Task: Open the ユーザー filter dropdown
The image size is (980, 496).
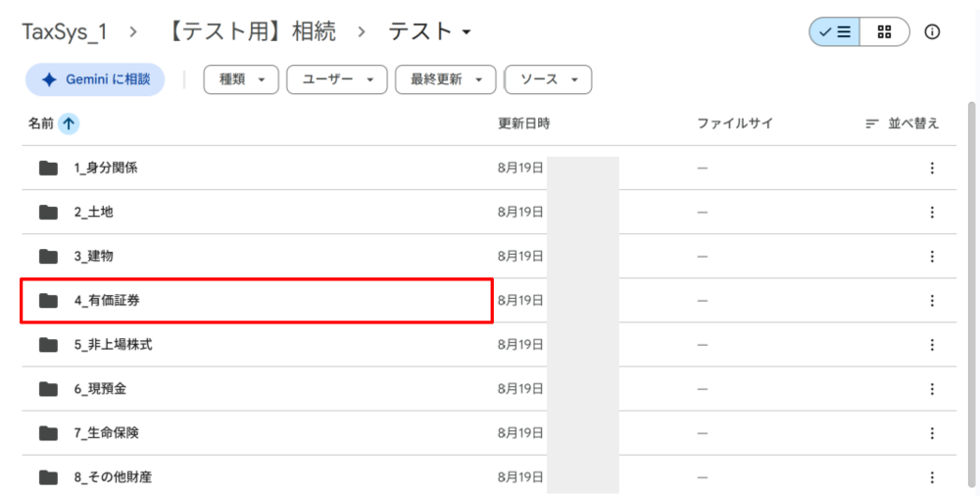Action: [x=337, y=79]
